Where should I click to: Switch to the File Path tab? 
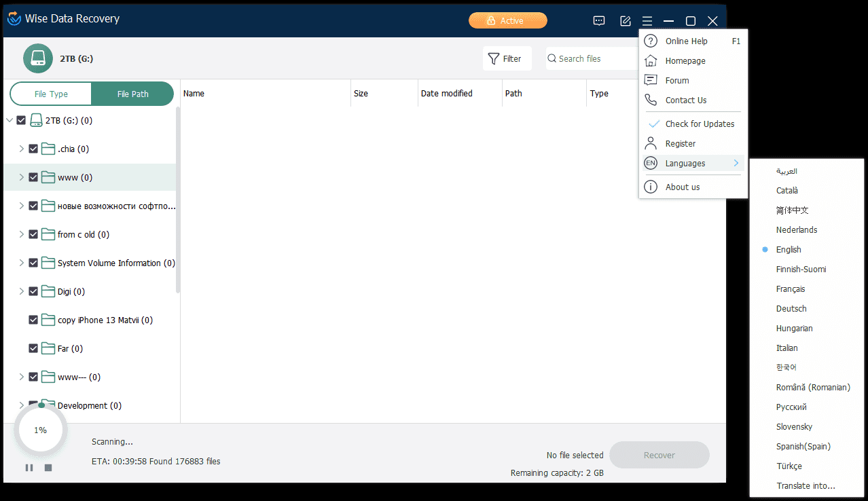[132, 94]
